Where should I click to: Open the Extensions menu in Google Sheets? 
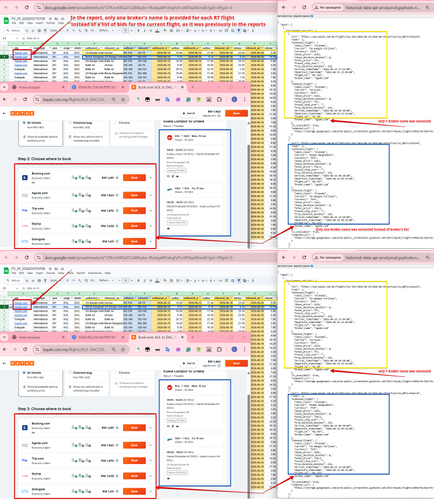[95, 273]
